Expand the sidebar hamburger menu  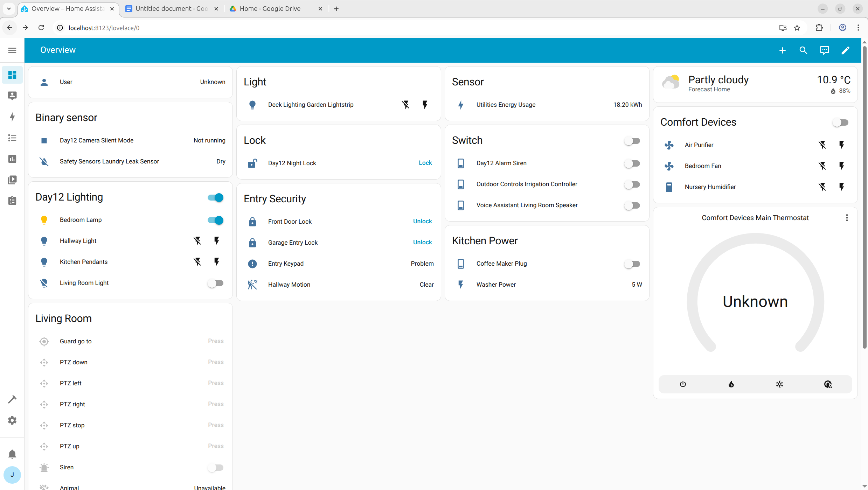12,50
